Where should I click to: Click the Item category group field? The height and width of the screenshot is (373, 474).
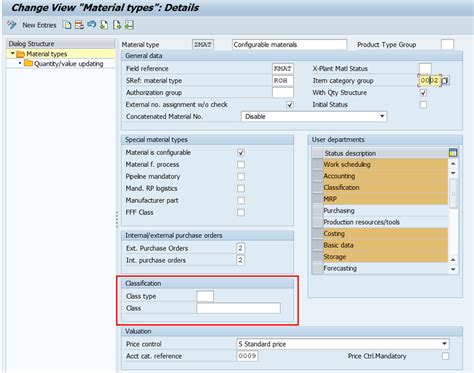[x=429, y=80]
